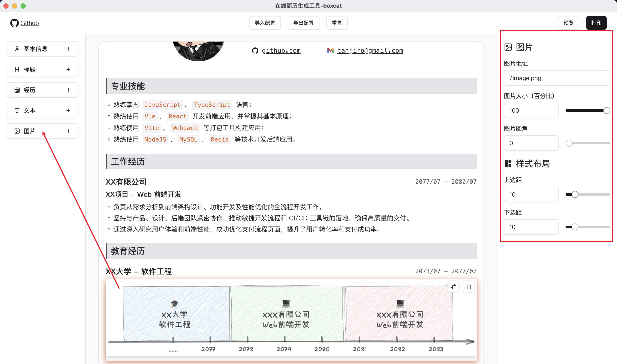Add a 标题 block via plus

point(68,69)
